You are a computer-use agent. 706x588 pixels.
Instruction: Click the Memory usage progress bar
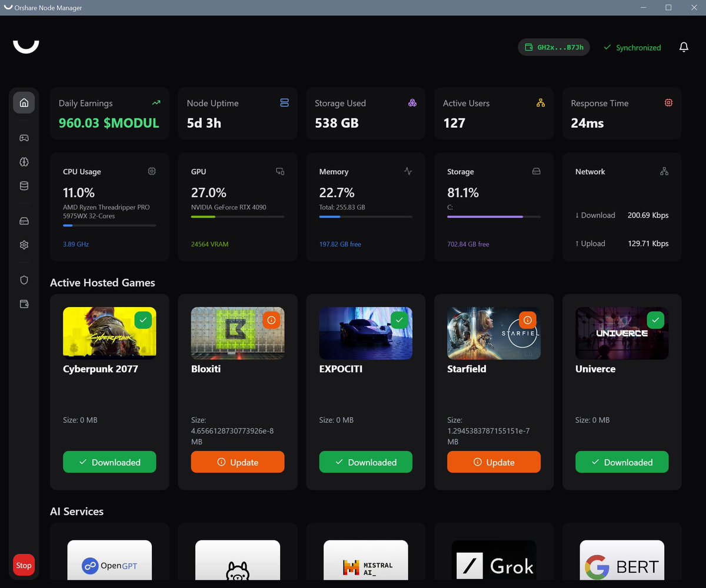[366, 217]
